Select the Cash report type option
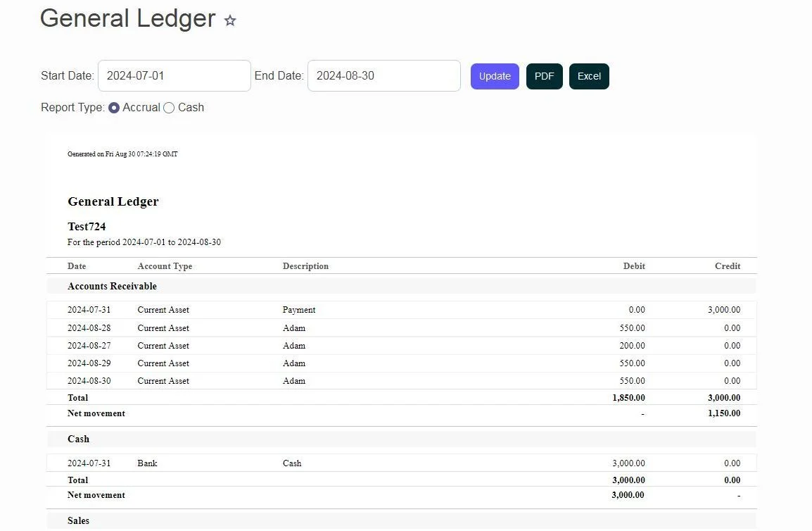 point(169,108)
